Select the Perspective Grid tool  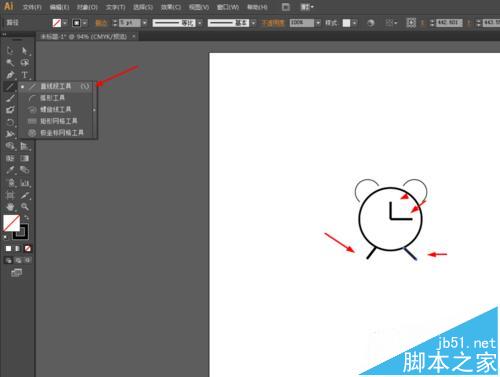[x=24, y=146]
